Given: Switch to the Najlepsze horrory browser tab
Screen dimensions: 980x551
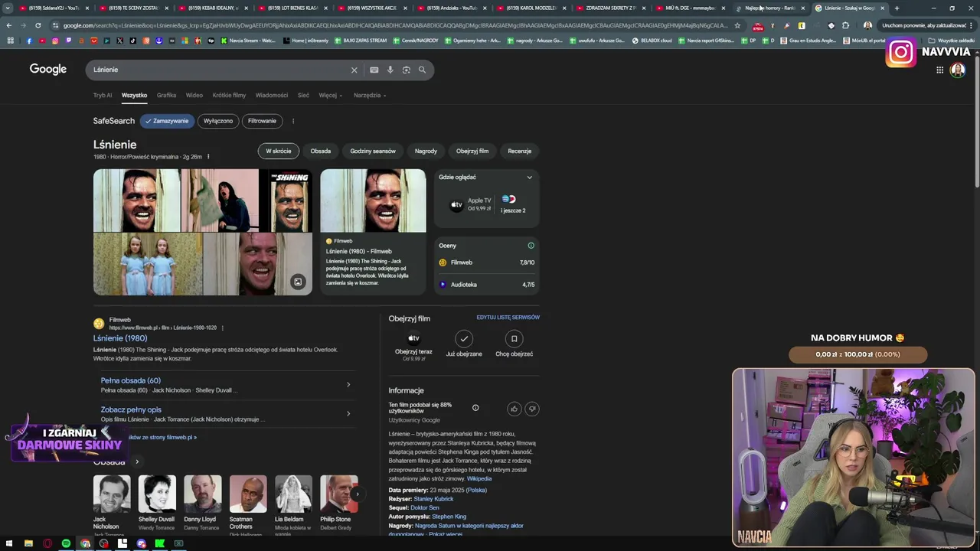Looking at the screenshot, I should pyautogui.click(x=769, y=8).
